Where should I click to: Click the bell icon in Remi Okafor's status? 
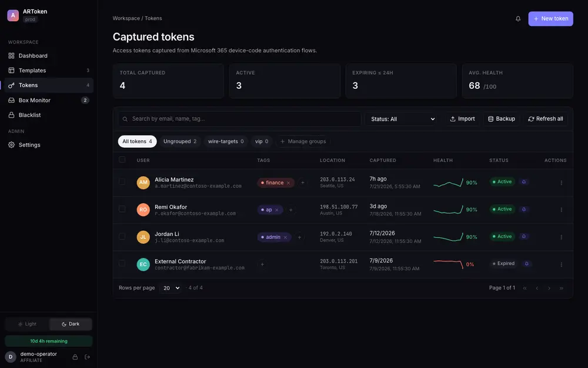click(524, 209)
